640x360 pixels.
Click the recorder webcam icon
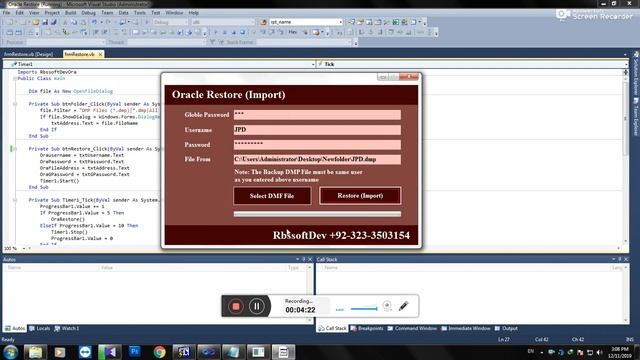pos(387,306)
